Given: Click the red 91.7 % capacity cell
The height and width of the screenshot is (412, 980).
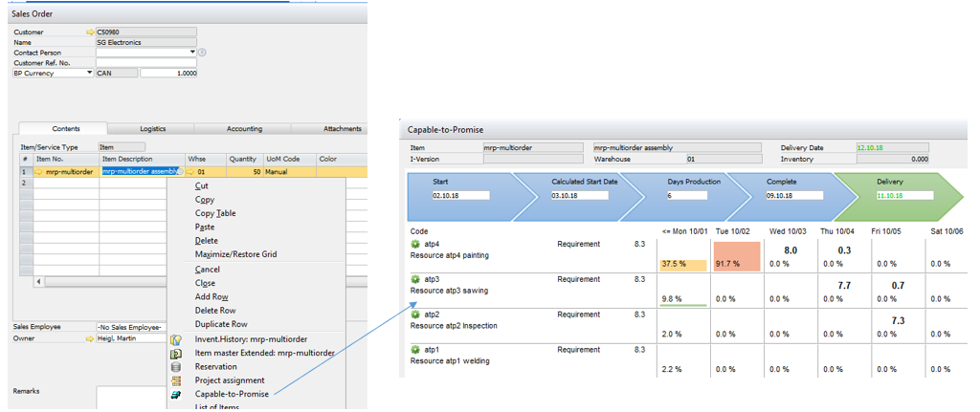Looking at the screenshot, I should tap(736, 258).
